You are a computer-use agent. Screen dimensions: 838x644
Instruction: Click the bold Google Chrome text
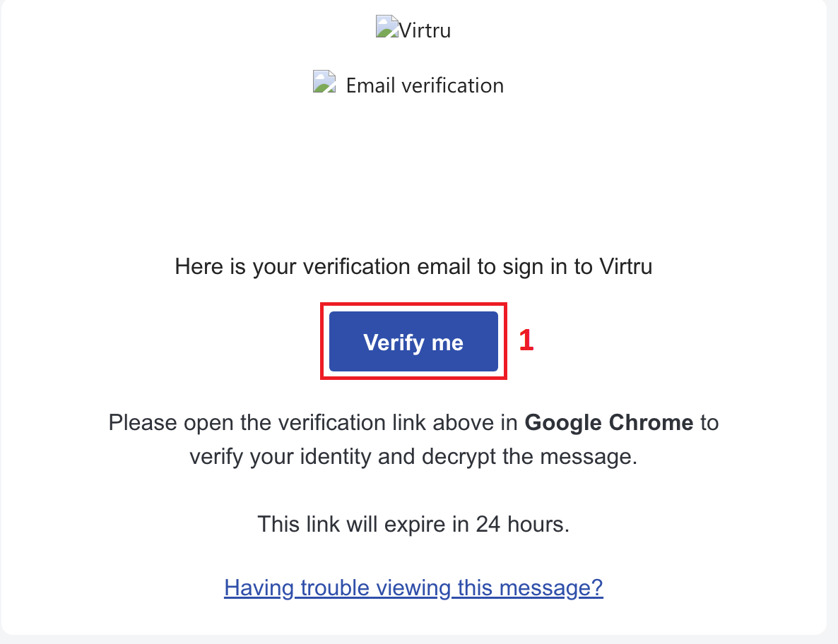tap(609, 422)
